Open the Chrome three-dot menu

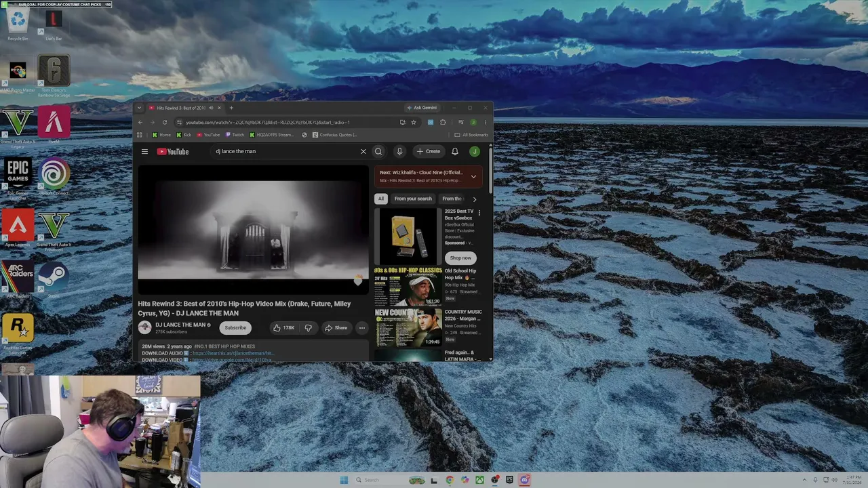[x=485, y=122]
